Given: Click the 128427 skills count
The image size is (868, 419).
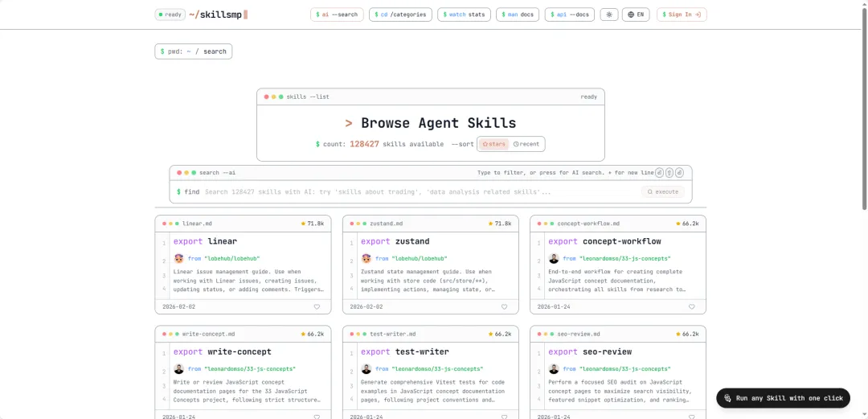Looking at the screenshot, I should [x=364, y=144].
